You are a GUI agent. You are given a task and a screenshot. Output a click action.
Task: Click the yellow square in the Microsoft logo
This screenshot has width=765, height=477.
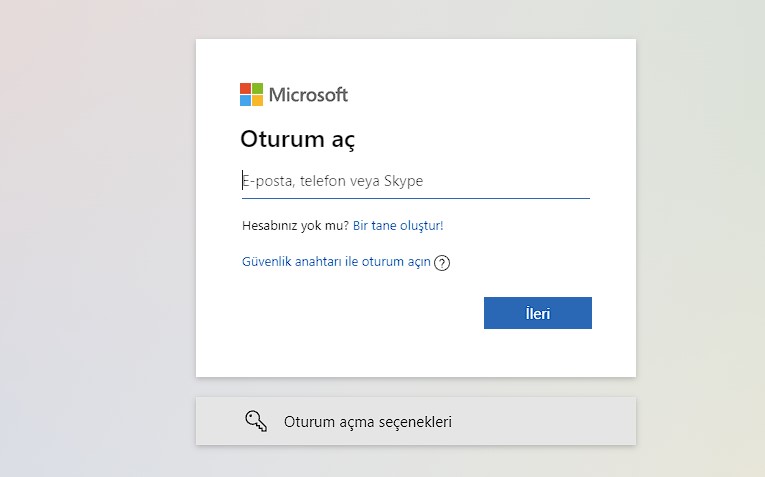257,101
